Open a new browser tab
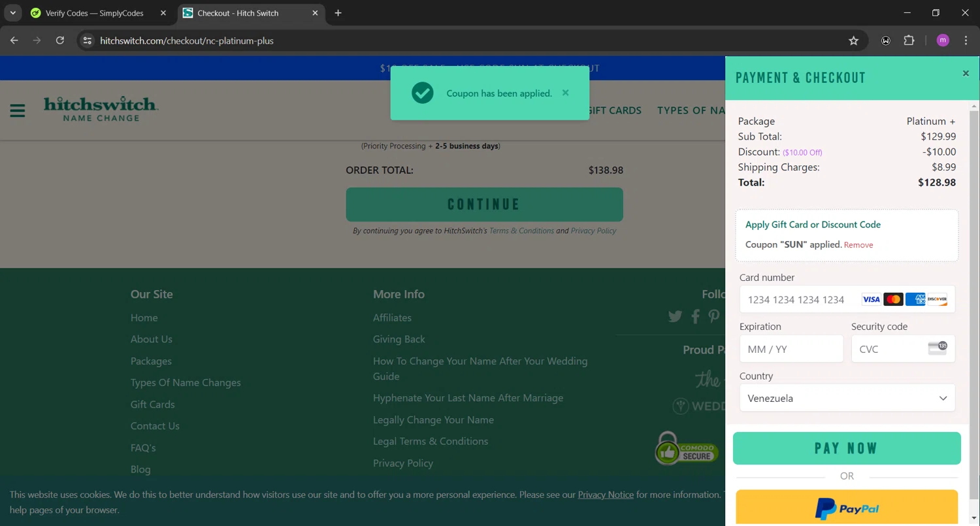Viewport: 980px width, 526px height. (338, 13)
